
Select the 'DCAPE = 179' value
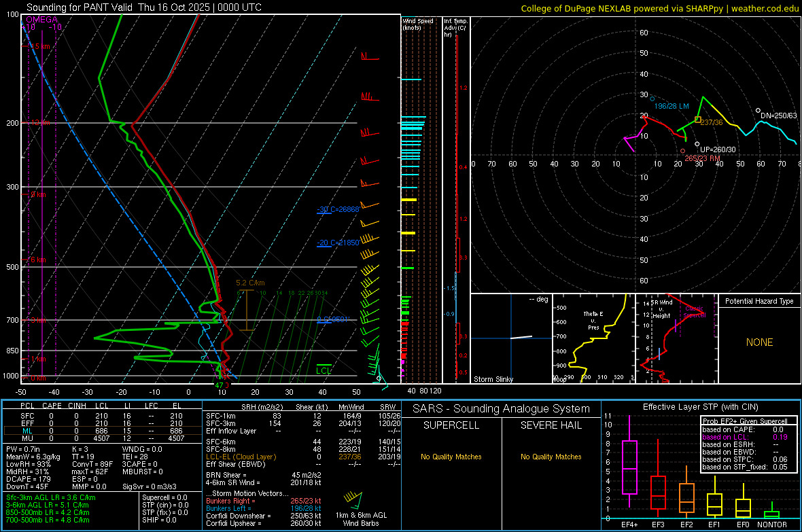28,479
